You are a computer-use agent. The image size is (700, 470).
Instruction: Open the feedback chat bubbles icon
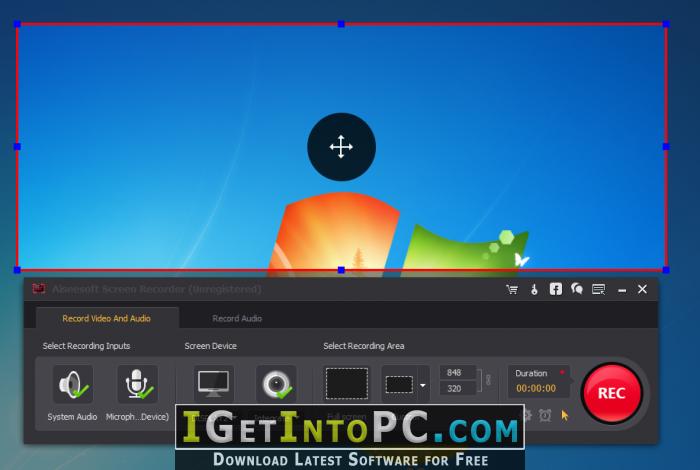(577, 289)
